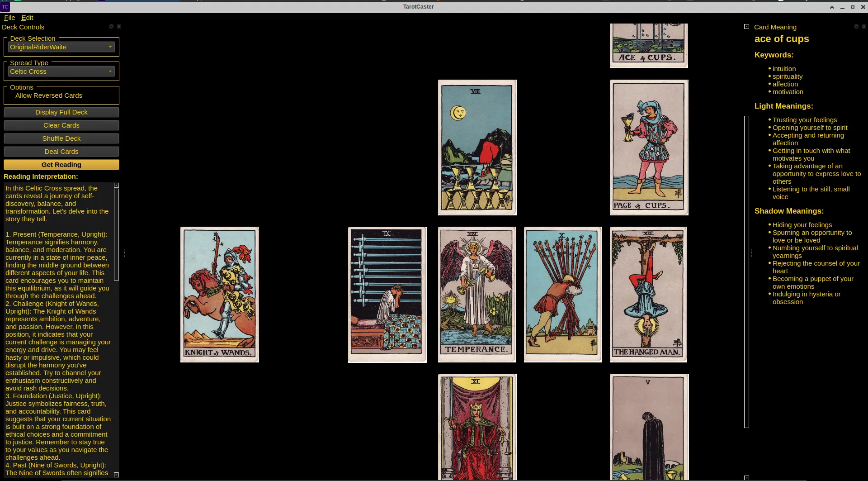Click Reading Interpretation scrollbar handle
The width and height of the screenshot is (868, 481).
[x=116, y=234]
